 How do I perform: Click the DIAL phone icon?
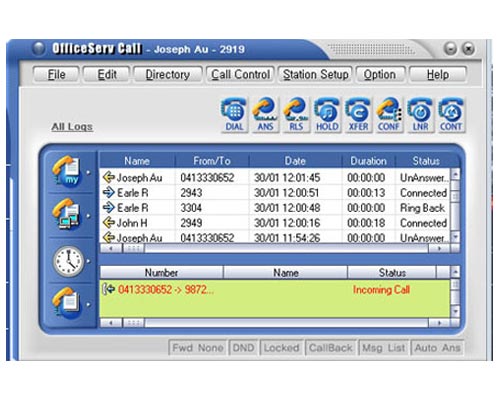tap(234, 115)
